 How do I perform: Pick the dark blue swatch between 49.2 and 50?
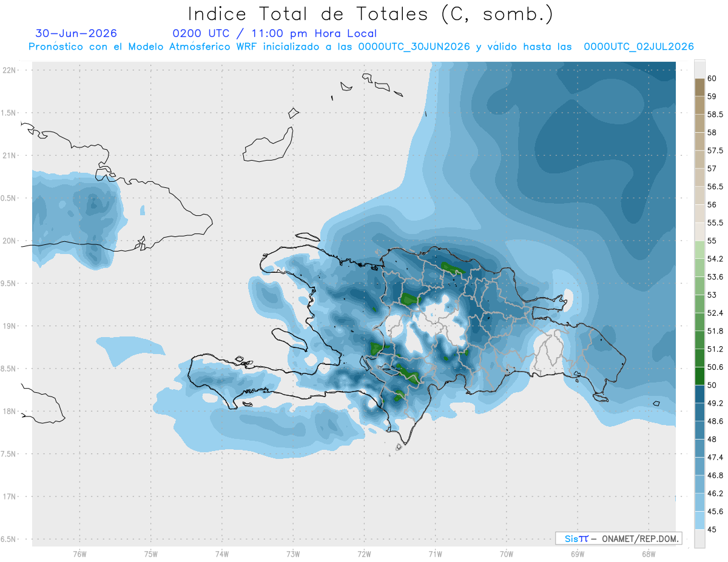(699, 394)
